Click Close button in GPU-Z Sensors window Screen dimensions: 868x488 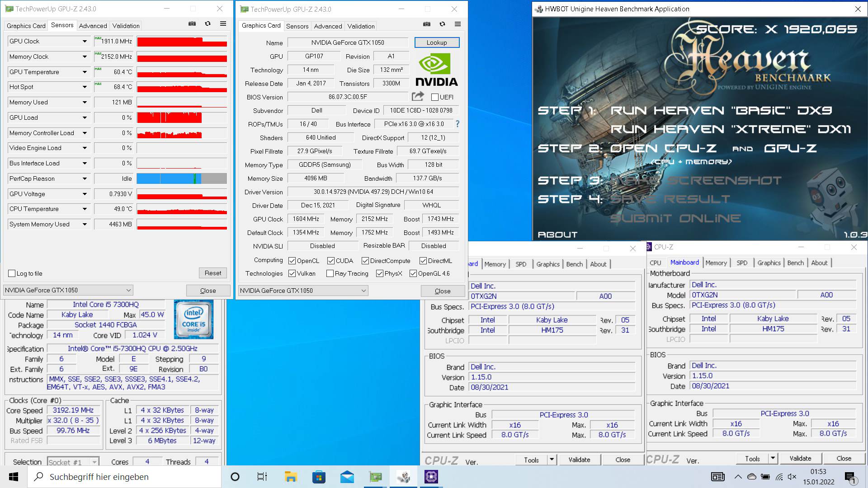tap(208, 291)
